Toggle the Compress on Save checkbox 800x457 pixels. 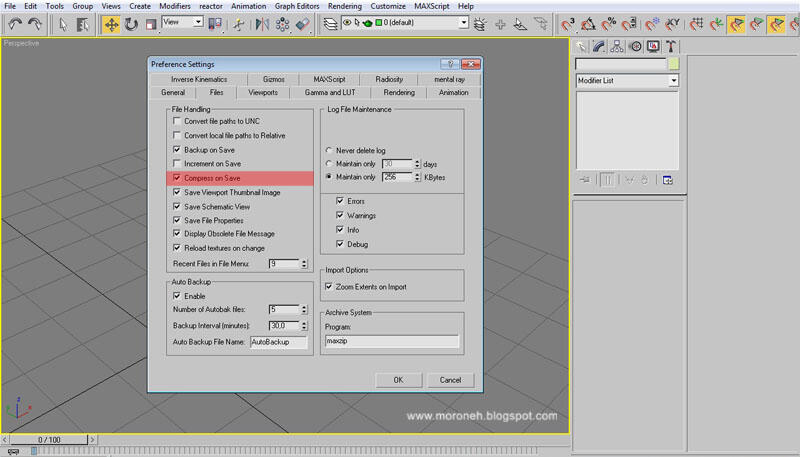click(x=176, y=178)
